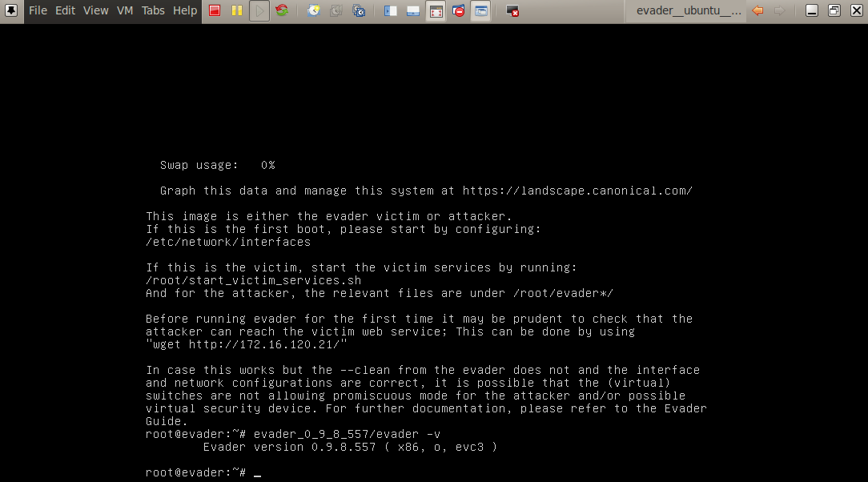Viewport: 868px width, 482px height.
Task: Open the Edit menu
Action: [x=65, y=11]
